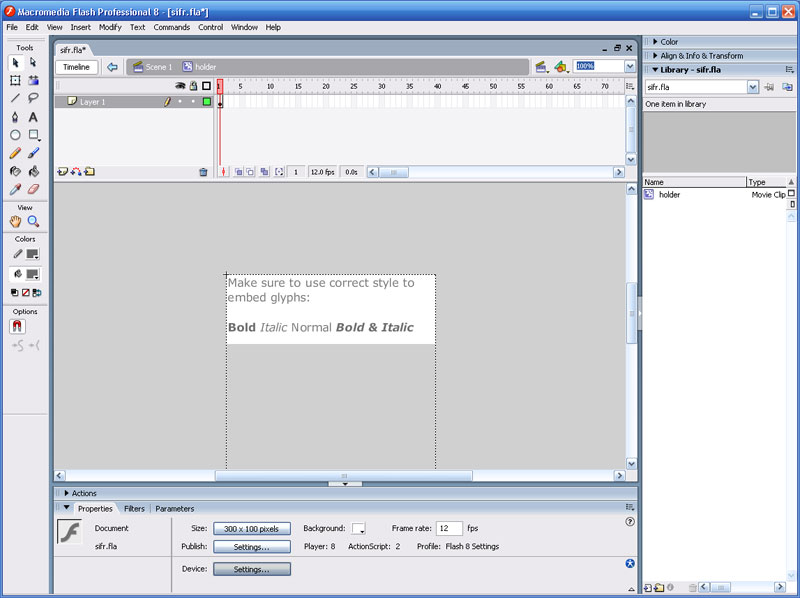Select the Fill Transform tool
This screenshot has width=800, height=598.
[33, 80]
